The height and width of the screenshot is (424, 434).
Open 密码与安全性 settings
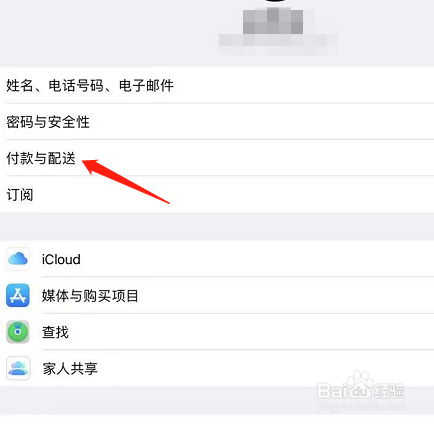(217, 122)
